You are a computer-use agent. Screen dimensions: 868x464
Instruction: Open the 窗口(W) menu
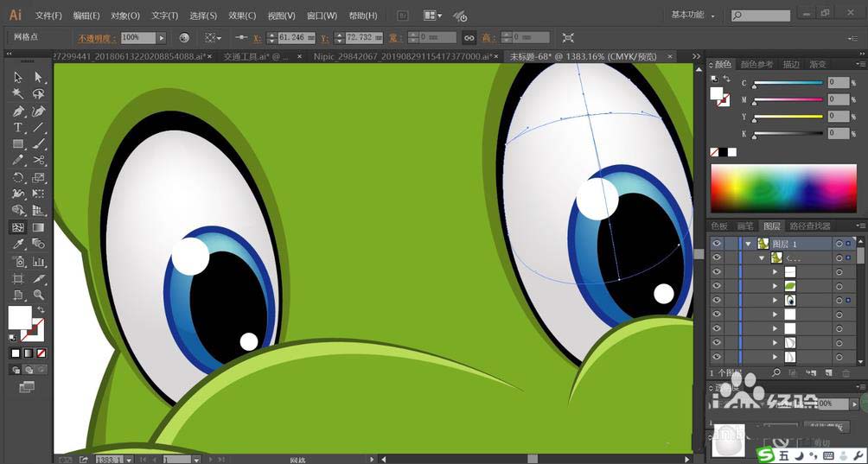coord(322,16)
